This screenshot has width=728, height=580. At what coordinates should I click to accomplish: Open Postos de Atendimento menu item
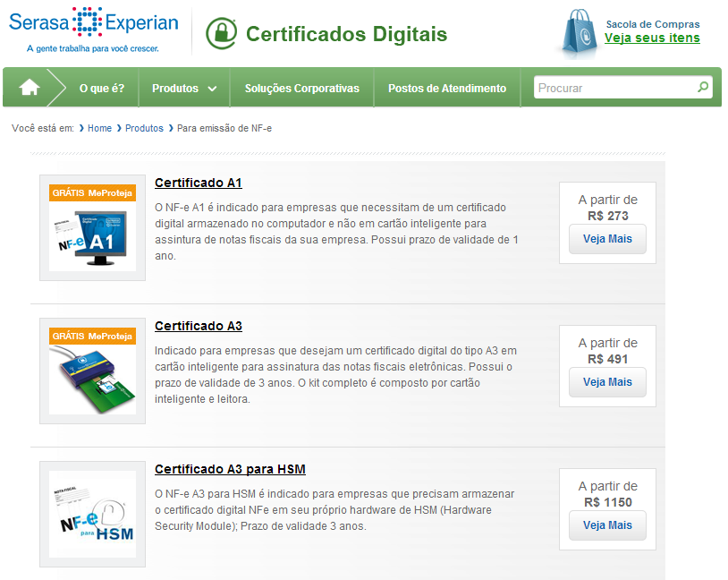click(x=447, y=89)
